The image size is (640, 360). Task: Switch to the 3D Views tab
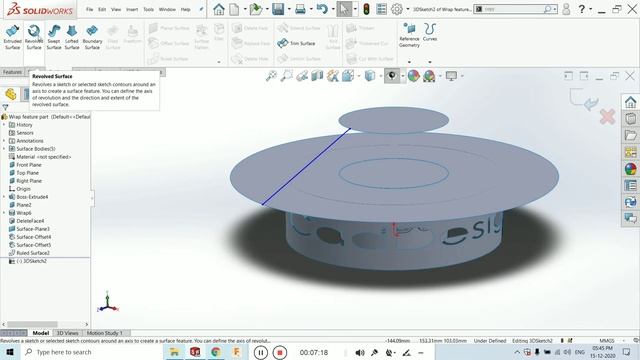(67, 333)
